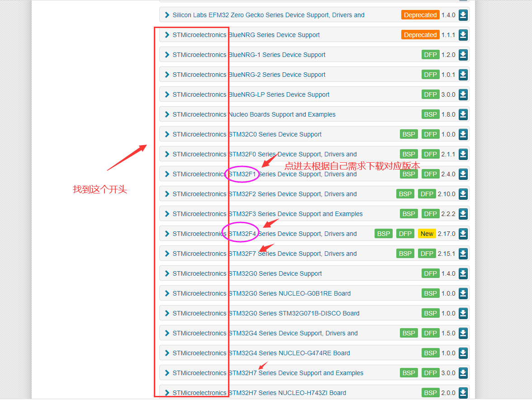Download BlueNRG-1 Series Device Support pack
The image size is (532, 400).
tap(463, 55)
